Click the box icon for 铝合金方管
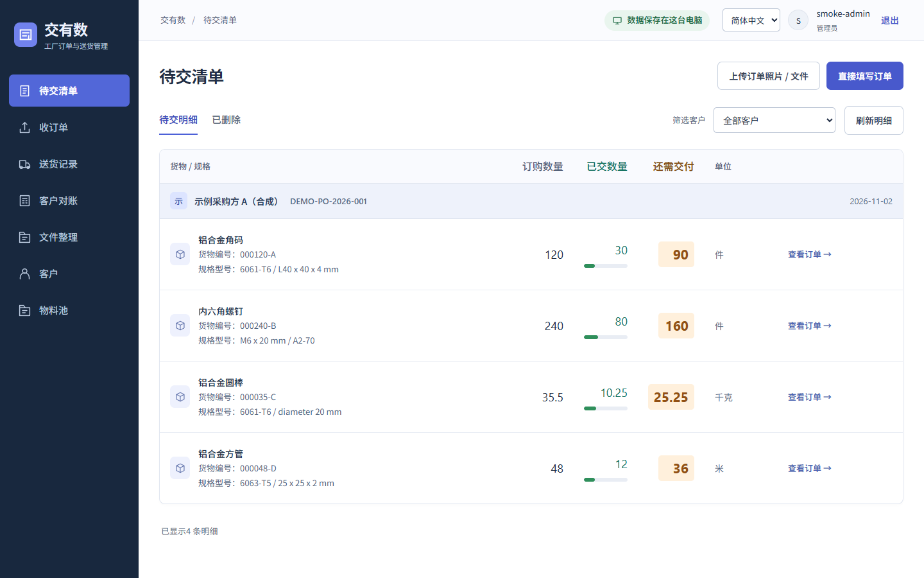924x578 pixels. tap(180, 468)
